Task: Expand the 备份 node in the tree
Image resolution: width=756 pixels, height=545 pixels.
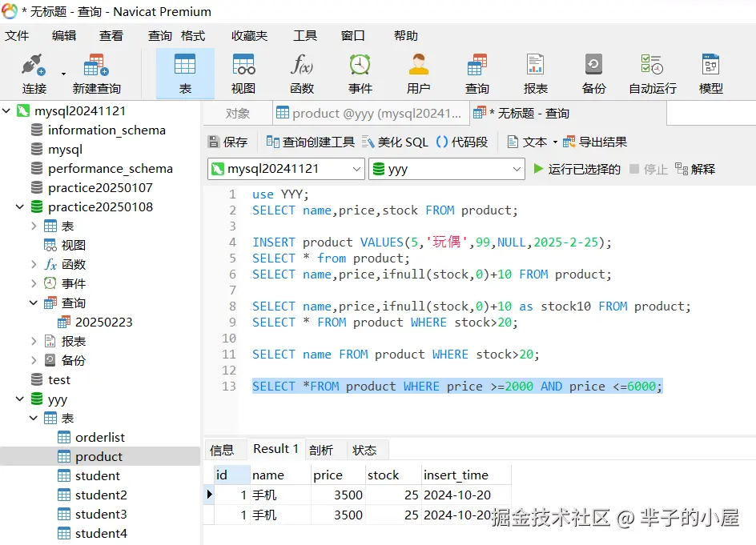Action: point(34,360)
